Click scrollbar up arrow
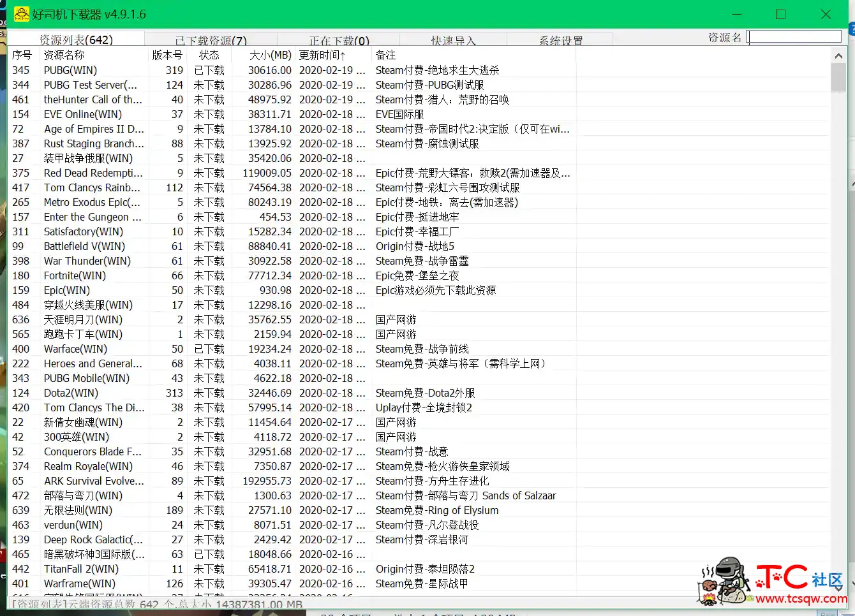The image size is (855, 616). 838,55
